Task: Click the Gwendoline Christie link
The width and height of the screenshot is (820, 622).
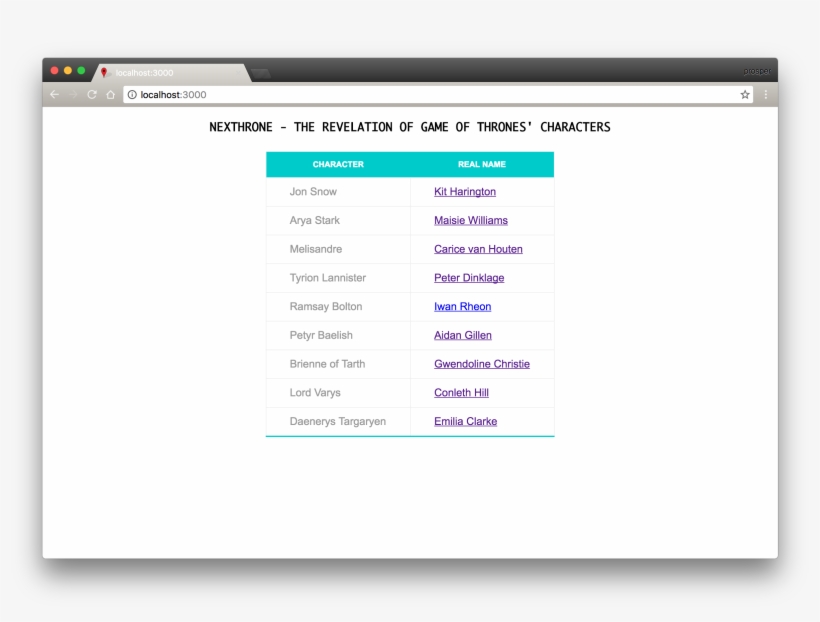Action: [x=482, y=364]
